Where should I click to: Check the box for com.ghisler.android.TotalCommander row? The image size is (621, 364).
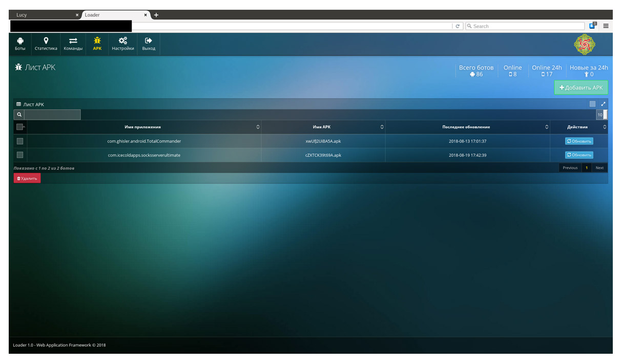point(20,141)
